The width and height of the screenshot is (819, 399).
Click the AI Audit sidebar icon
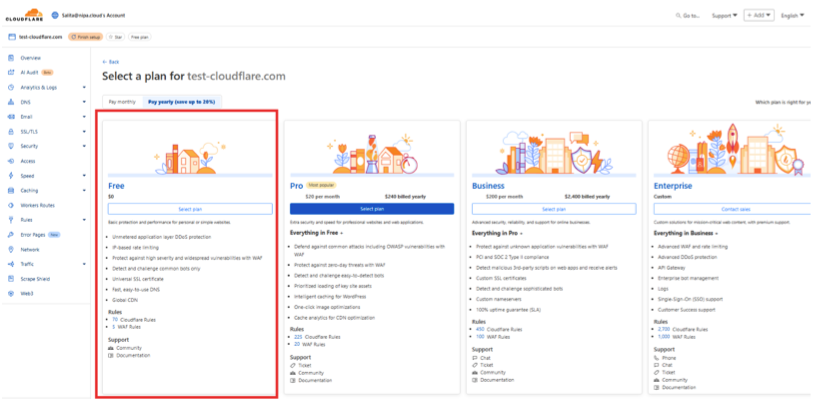[10, 73]
